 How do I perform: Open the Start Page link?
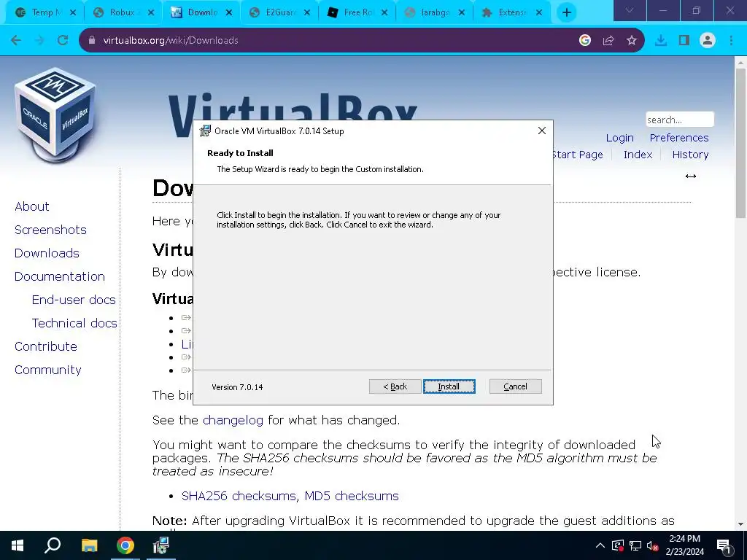pos(578,155)
